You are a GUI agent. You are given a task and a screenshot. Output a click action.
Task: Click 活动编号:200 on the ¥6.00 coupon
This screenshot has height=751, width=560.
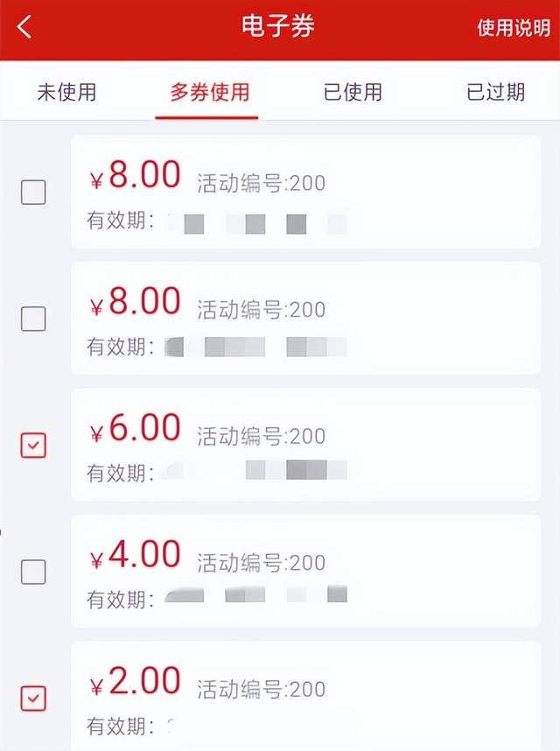pos(261,436)
